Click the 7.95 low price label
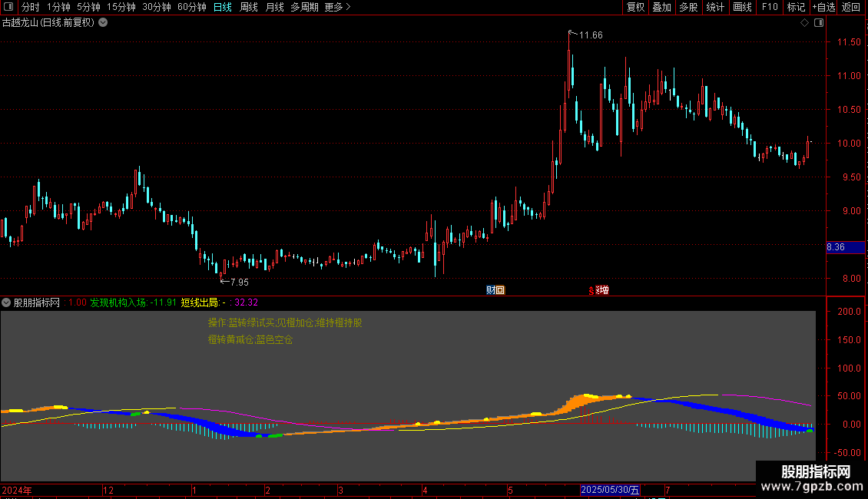The width and height of the screenshot is (868, 499). click(x=239, y=283)
